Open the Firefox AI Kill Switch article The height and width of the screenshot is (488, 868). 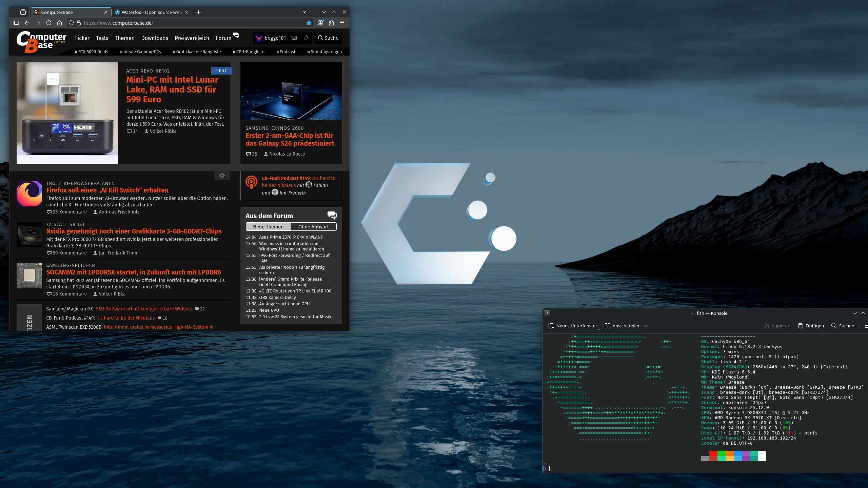pyautogui.click(x=107, y=190)
